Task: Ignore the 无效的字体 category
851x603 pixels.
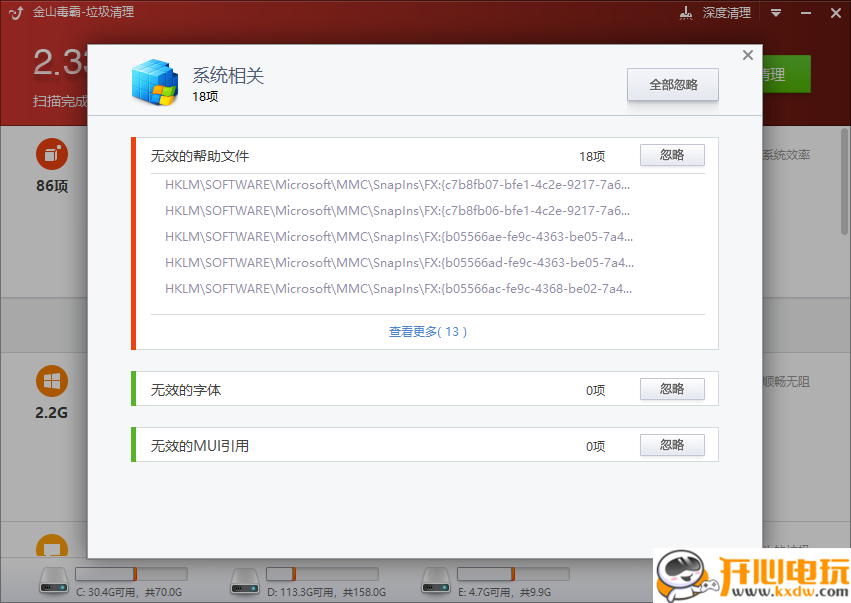Action: coord(672,389)
